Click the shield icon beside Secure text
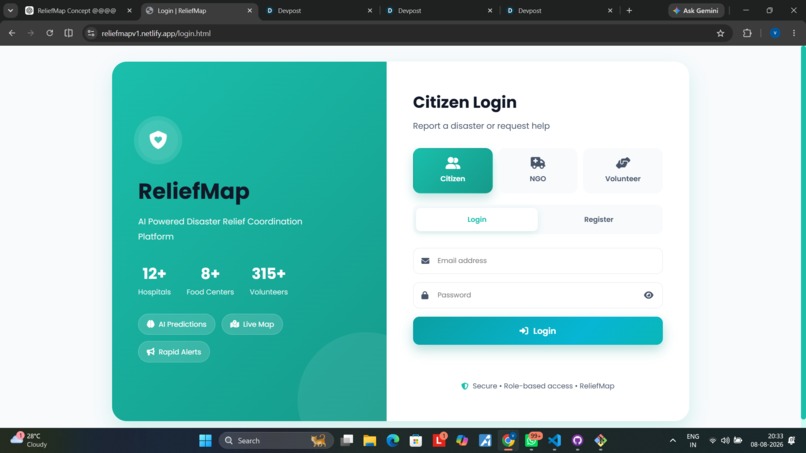This screenshot has height=453, width=806. 465,386
